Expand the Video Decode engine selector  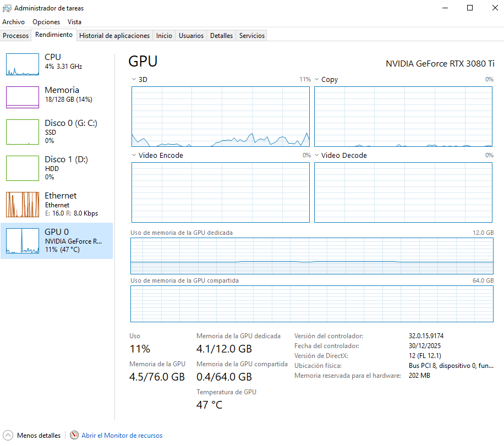317,155
